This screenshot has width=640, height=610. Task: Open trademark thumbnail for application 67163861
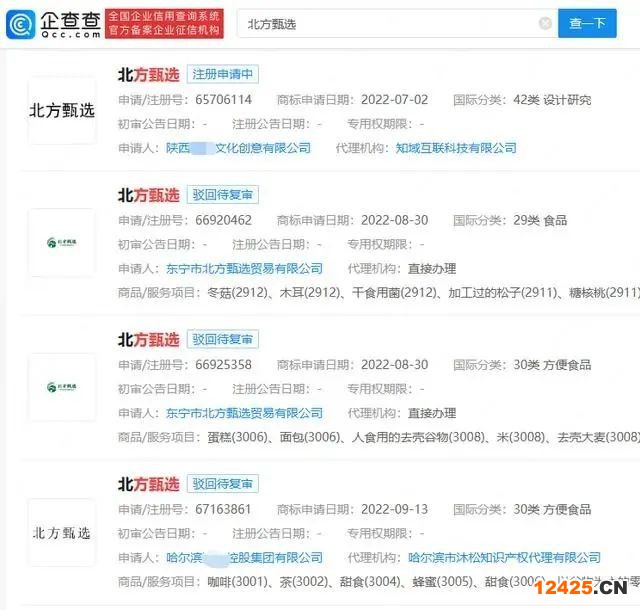[x=62, y=532]
